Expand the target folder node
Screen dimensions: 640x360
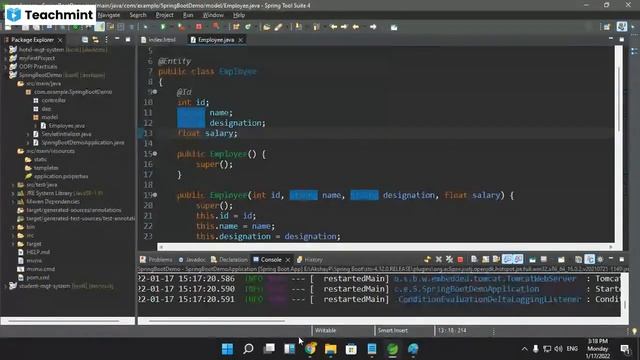tap(13, 244)
